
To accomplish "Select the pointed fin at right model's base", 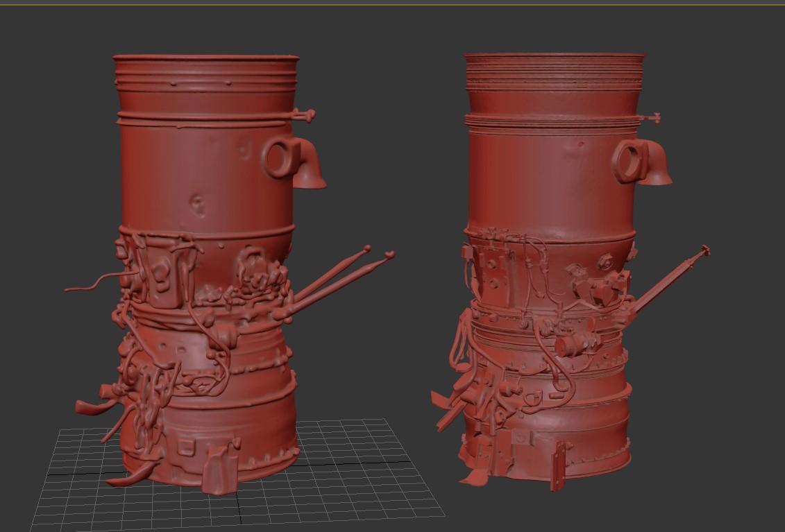I will pos(473,479).
